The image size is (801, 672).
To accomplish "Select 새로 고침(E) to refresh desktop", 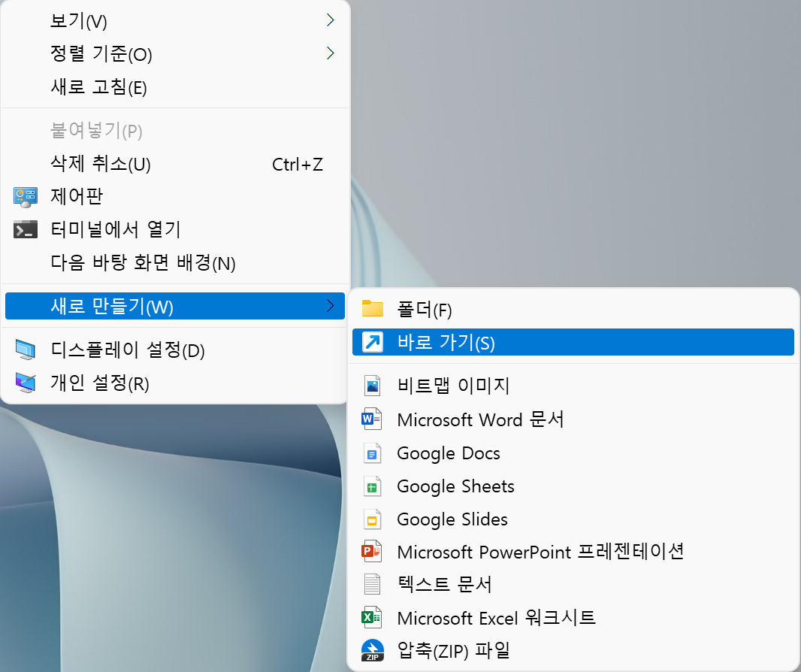I will click(175, 87).
